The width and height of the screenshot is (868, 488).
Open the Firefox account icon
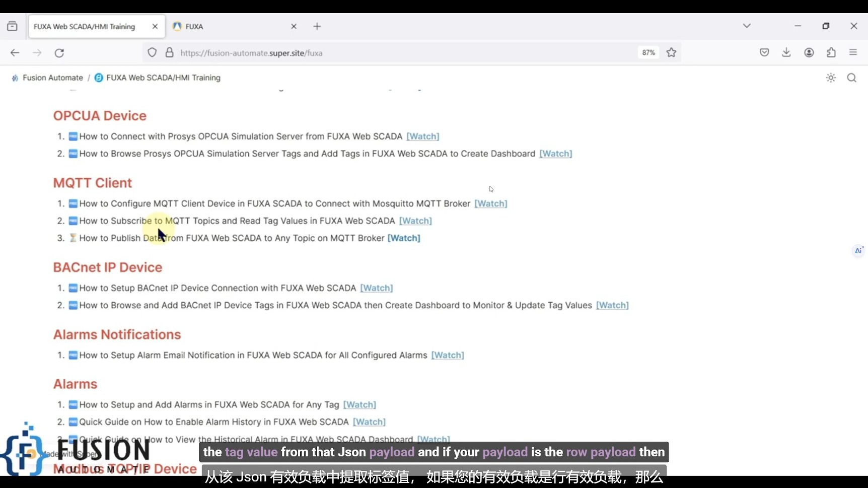pos(809,52)
